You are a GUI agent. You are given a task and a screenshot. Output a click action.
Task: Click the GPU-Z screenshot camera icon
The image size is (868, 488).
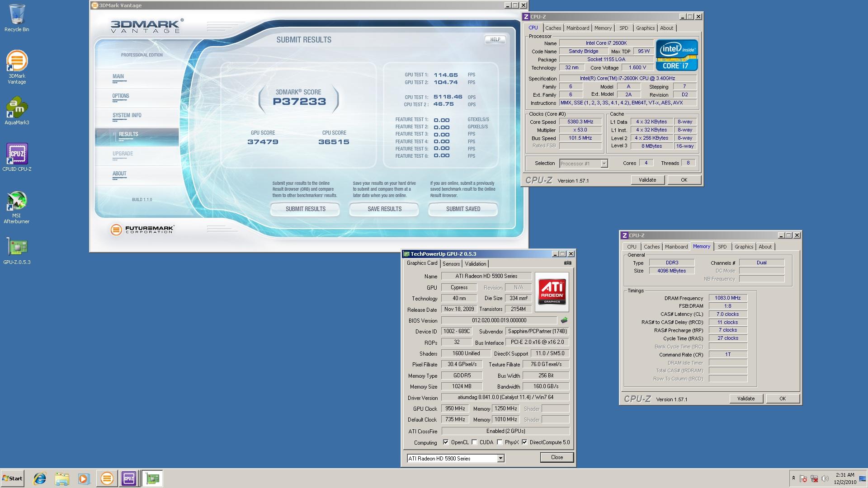tap(568, 263)
